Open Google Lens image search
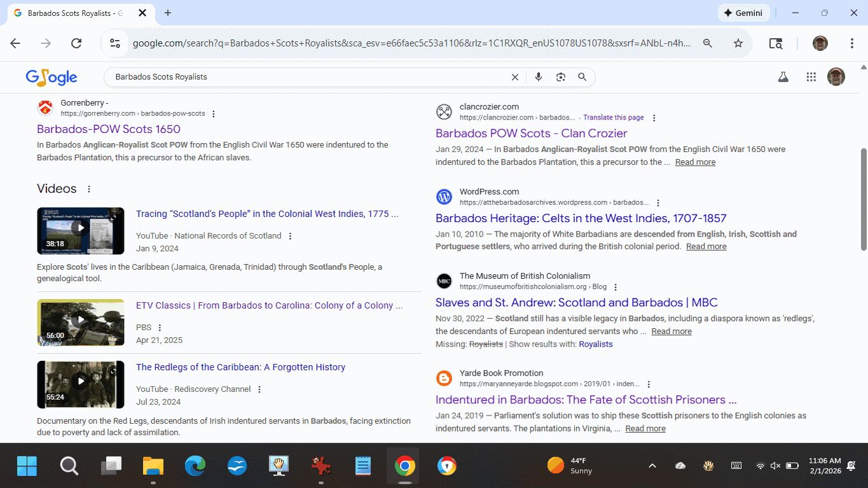The height and width of the screenshot is (488, 868). pos(560,77)
